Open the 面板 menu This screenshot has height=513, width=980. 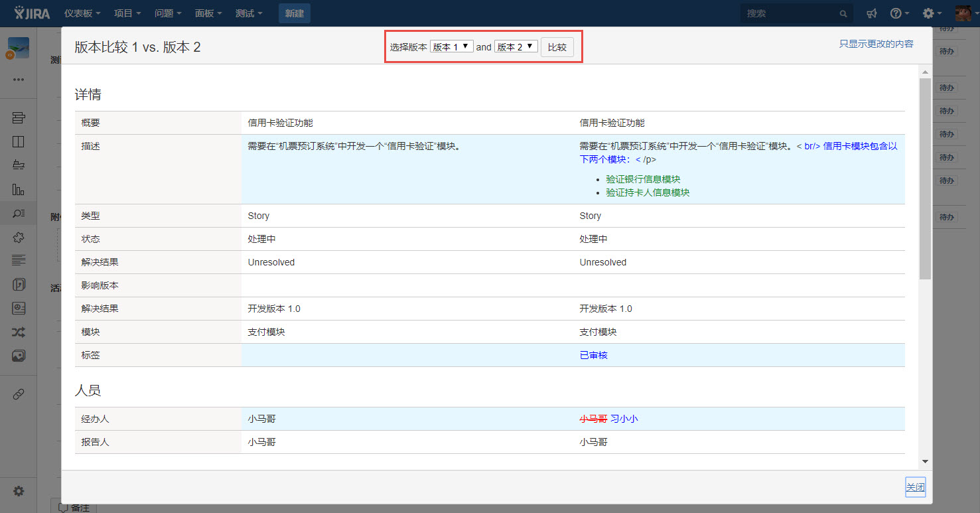208,13
